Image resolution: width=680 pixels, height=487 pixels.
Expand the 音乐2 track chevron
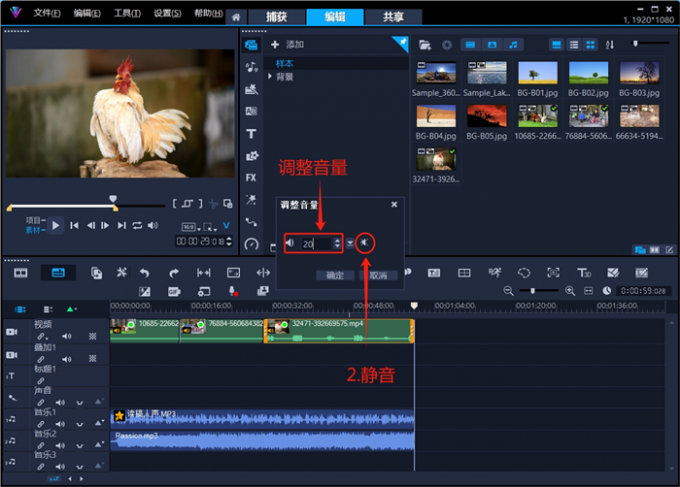click(80, 445)
